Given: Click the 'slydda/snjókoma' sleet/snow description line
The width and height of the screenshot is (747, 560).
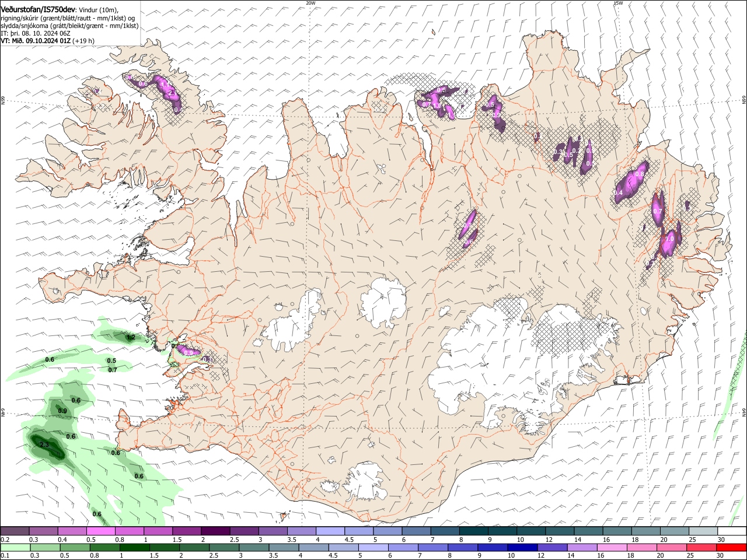Looking at the screenshot, I should (70, 26).
